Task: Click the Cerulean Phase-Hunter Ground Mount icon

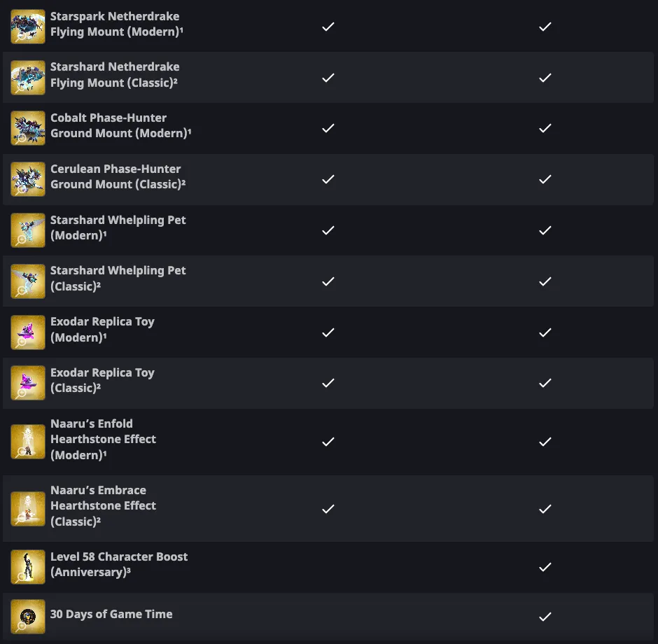Action: (28, 179)
